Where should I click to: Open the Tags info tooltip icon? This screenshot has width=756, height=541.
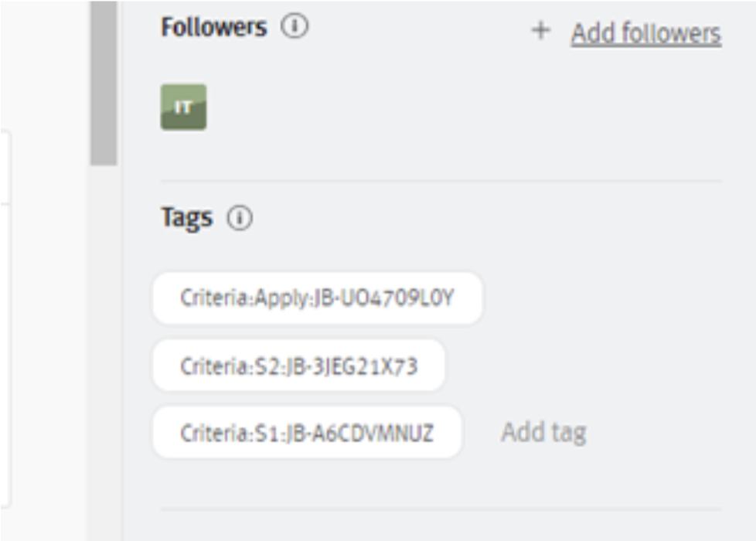point(239,217)
